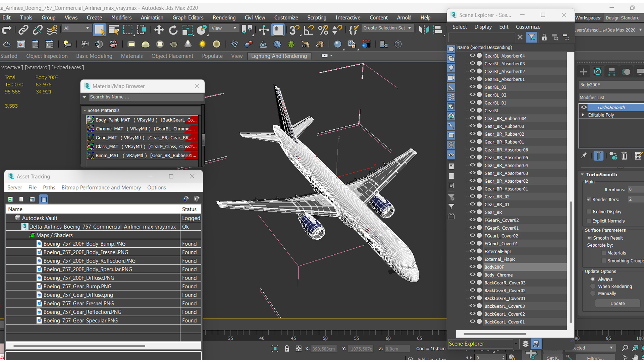The width and height of the screenshot is (644, 362).
Task: Enable the Isoline Display checkbox
Action: [589, 212]
